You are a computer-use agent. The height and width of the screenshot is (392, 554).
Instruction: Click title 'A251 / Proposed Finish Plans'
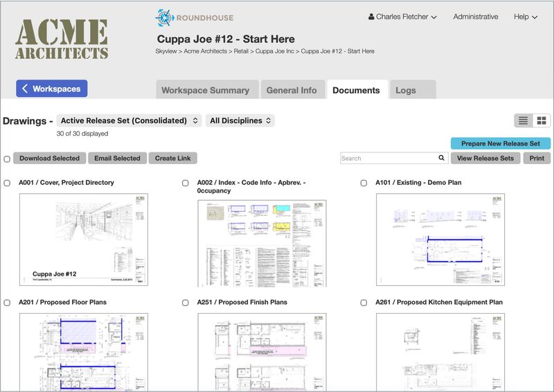pos(242,302)
